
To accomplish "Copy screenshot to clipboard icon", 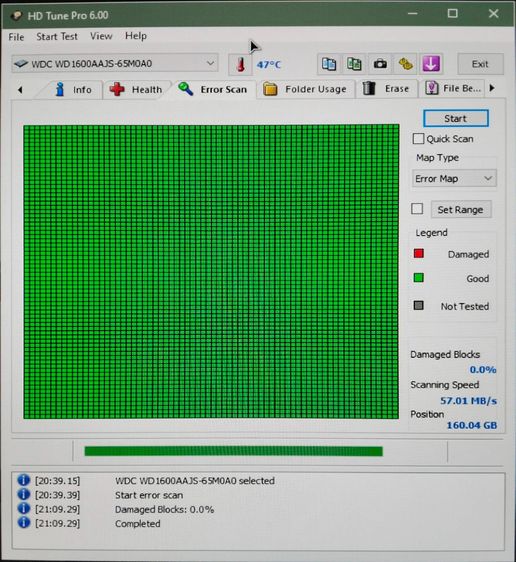I will (354, 64).
